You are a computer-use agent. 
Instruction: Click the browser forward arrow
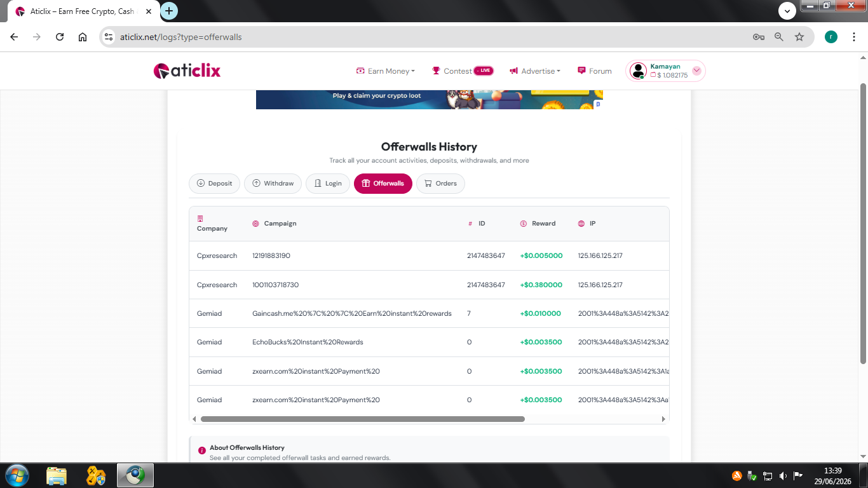pyautogui.click(x=37, y=37)
